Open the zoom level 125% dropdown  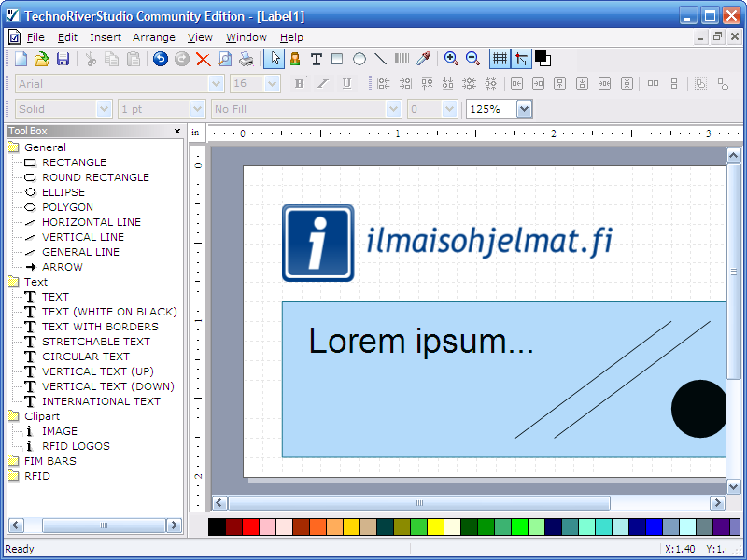point(524,109)
